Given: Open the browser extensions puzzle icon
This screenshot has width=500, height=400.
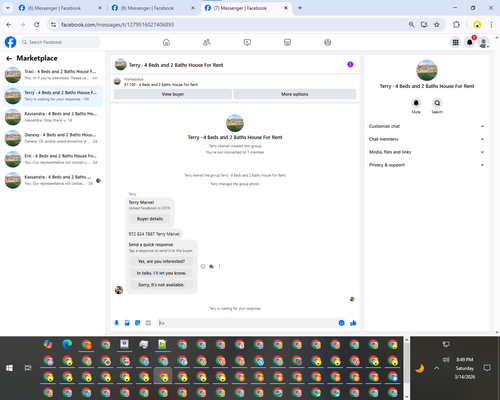Looking at the screenshot, I should (456, 25).
